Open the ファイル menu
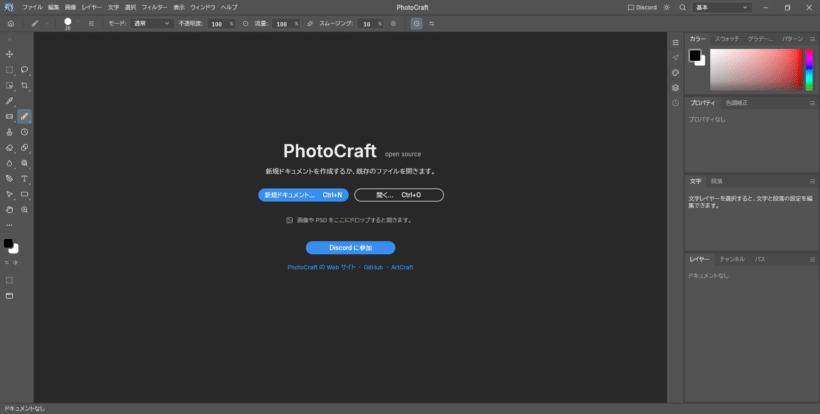The height and width of the screenshot is (414, 820). [x=32, y=7]
